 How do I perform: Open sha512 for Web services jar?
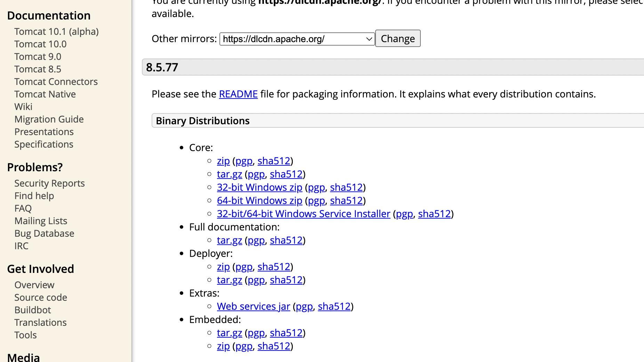coord(334,306)
